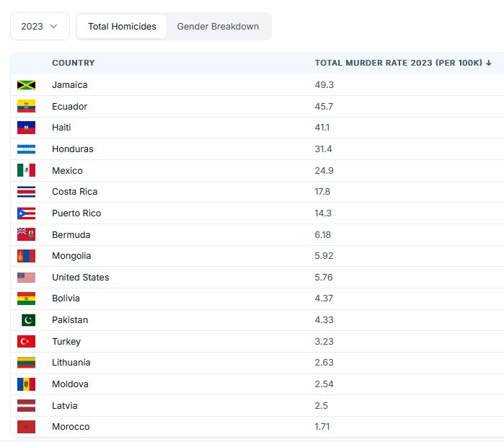Click the 4.37 murder rate value
504x442 pixels.
324,299
